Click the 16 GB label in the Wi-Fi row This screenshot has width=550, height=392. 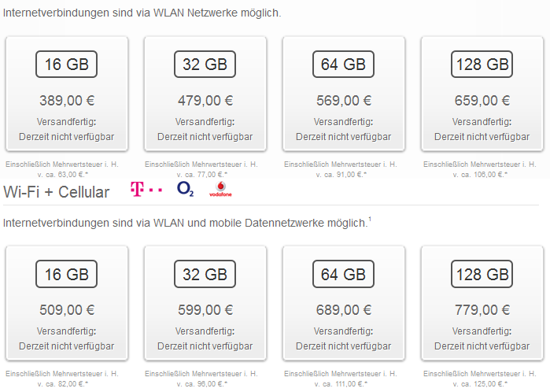[66, 65]
